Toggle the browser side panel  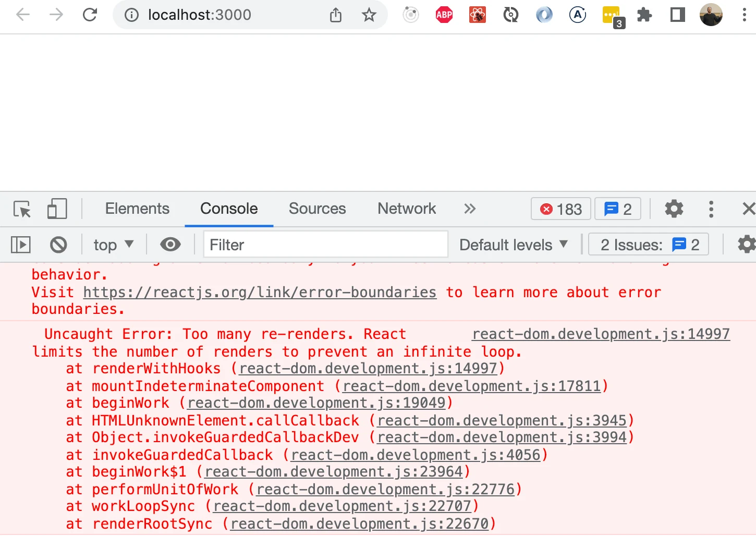pos(678,15)
